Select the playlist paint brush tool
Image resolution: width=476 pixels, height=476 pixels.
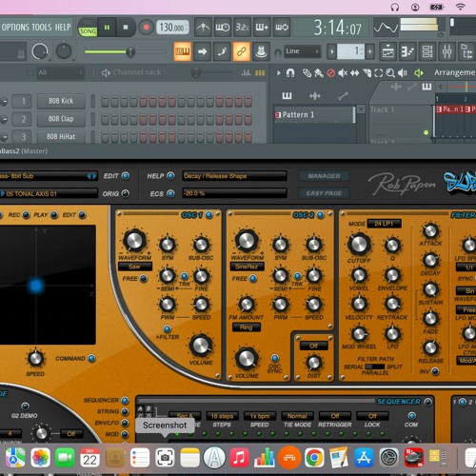(x=319, y=73)
